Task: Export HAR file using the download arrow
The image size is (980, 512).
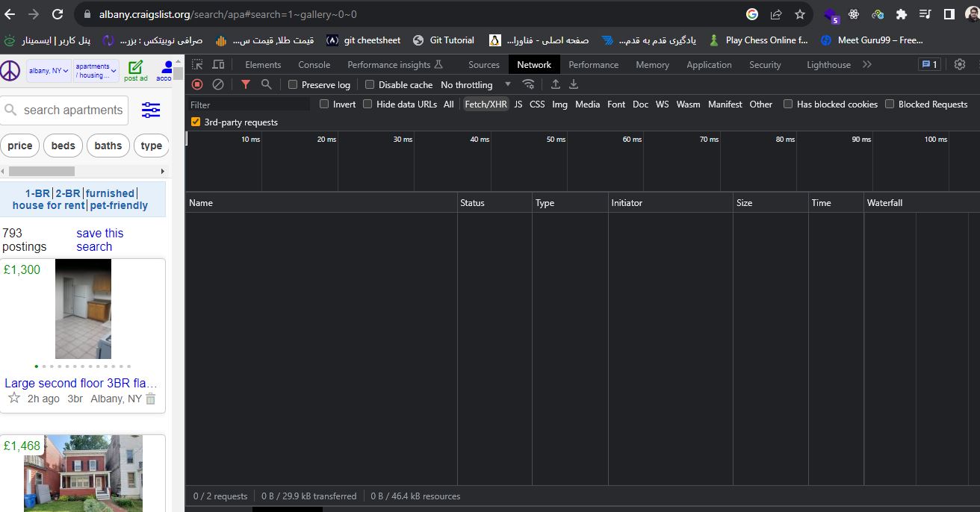Action: click(574, 84)
